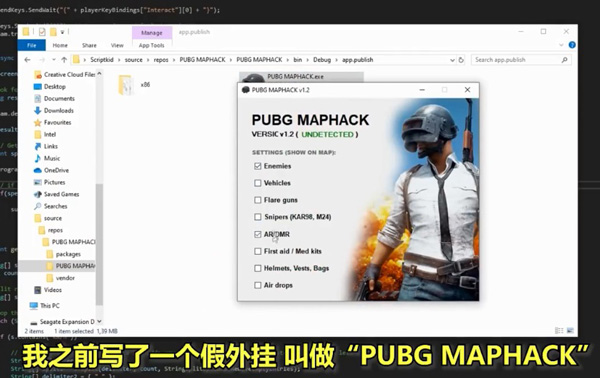The image size is (600, 378).
Task: Open the View ribbon tab
Action: click(117, 45)
